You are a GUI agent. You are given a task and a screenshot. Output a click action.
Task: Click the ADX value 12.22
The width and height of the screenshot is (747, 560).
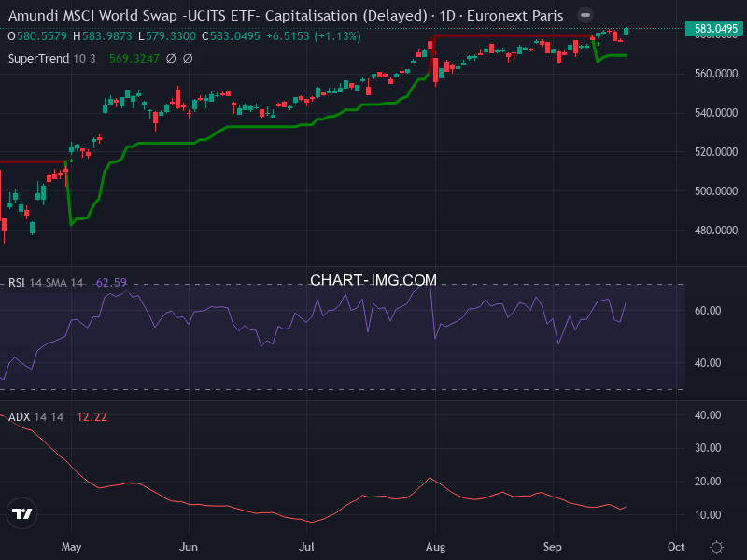[91, 416]
